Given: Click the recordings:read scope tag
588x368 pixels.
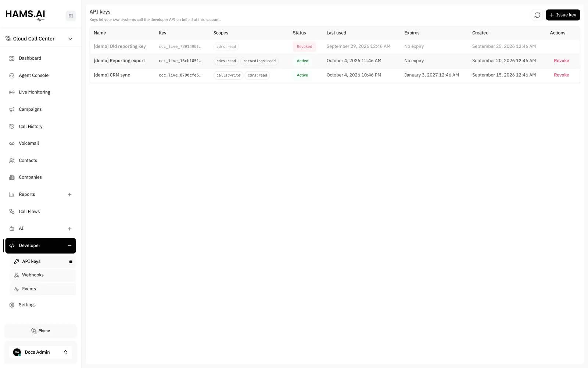Looking at the screenshot, I should coord(259,61).
